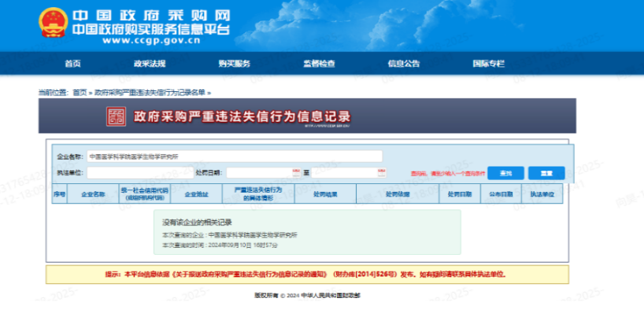The image size is (644, 313).
Task: Focus the 企业名称 input field
Action: pyautogui.click(x=235, y=156)
